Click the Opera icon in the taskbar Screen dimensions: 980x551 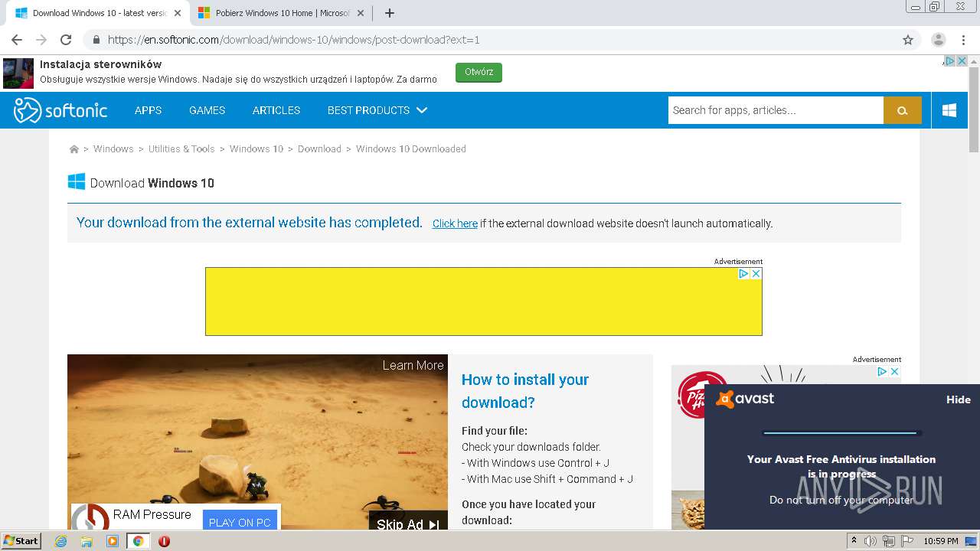tap(164, 541)
